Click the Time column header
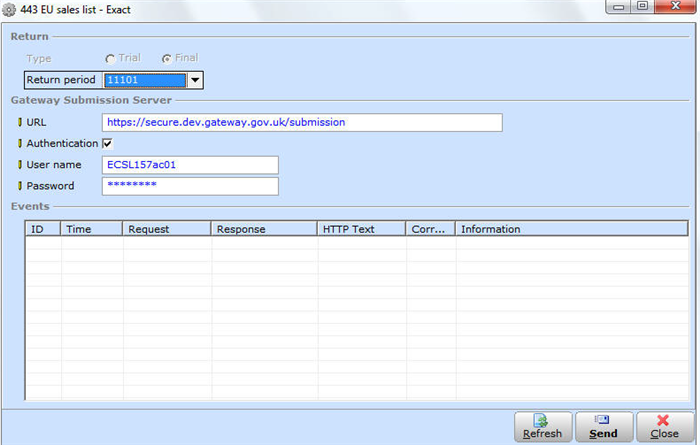This screenshot has width=700, height=445. (x=92, y=229)
